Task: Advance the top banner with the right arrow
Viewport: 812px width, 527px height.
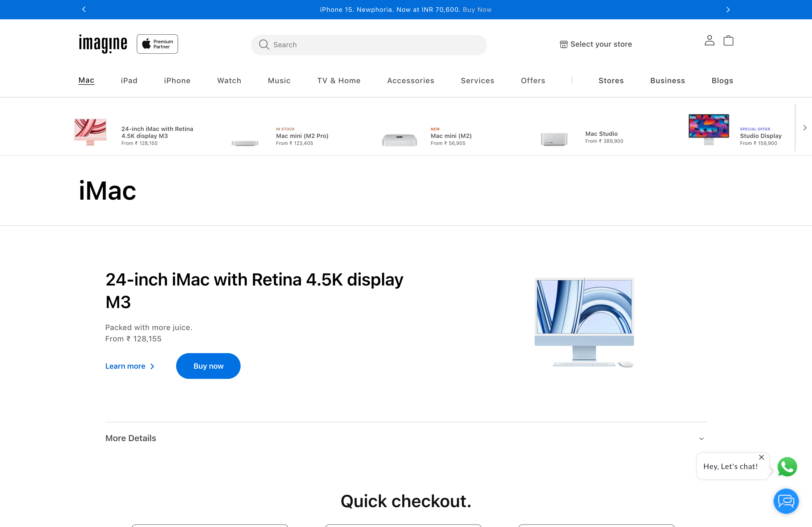Action: click(x=728, y=9)
